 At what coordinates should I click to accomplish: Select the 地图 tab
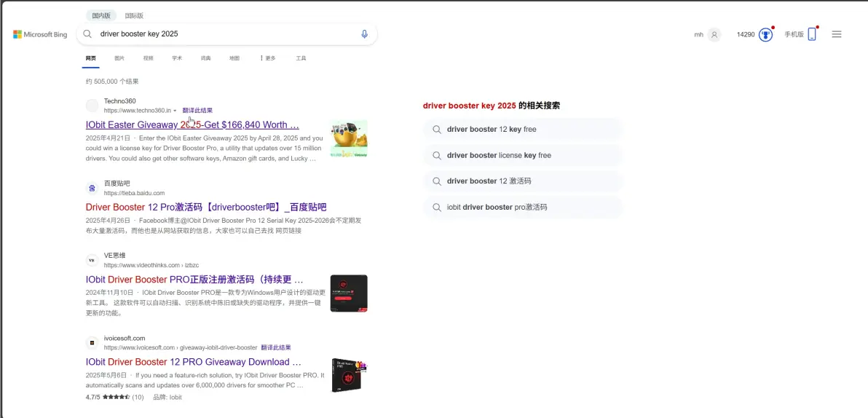[234, 58]
